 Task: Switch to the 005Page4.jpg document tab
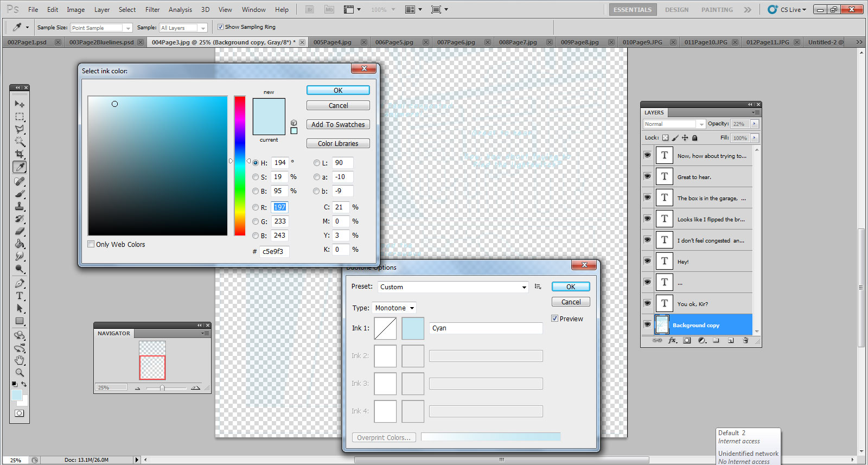(333, 42)
